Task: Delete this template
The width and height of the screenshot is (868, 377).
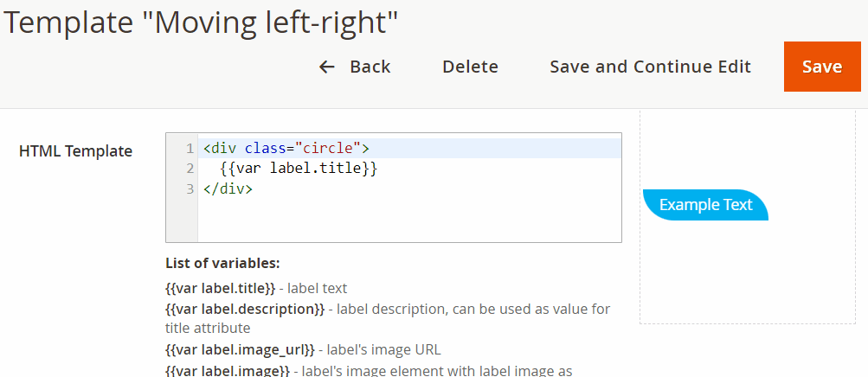Action: click(x=470, y=67)
